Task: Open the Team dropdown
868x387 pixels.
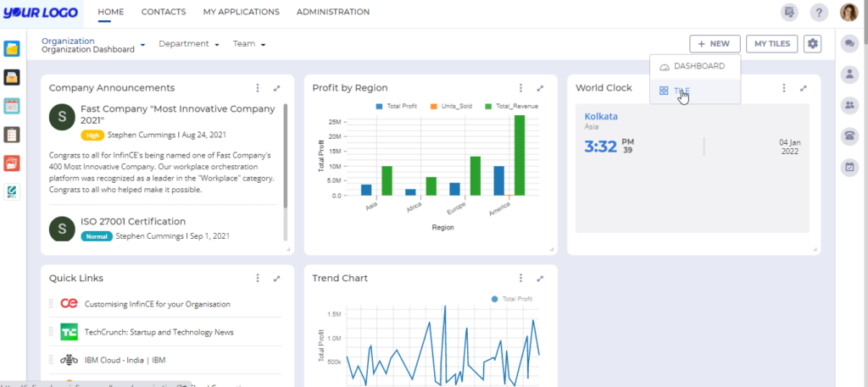Action: (249, 44)
